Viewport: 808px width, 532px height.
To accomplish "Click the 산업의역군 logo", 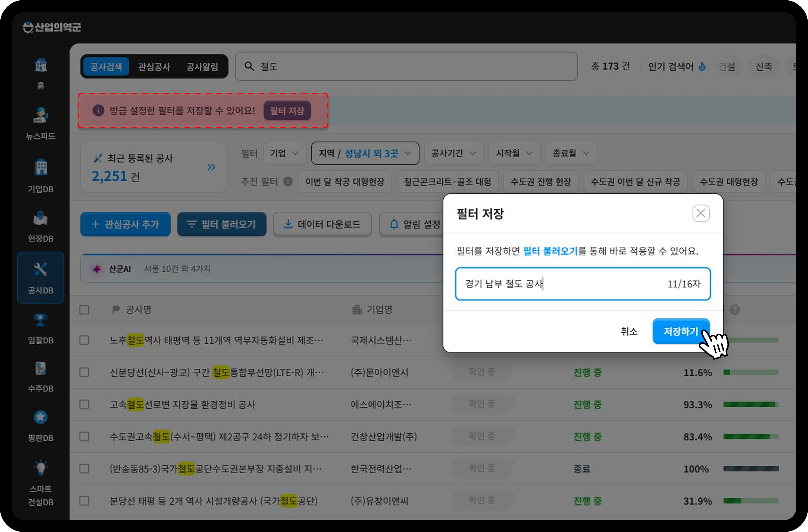I will click(x=52, y=27).
